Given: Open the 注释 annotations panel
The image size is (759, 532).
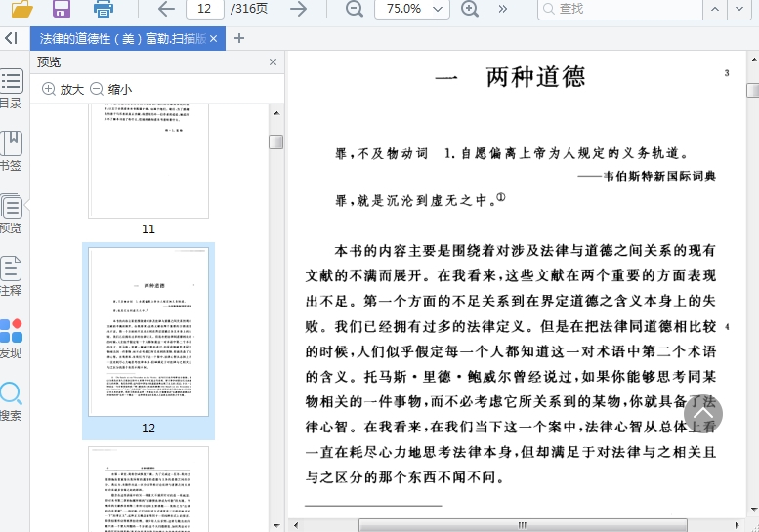Looking at the screenshot, I should pos(11,275).
